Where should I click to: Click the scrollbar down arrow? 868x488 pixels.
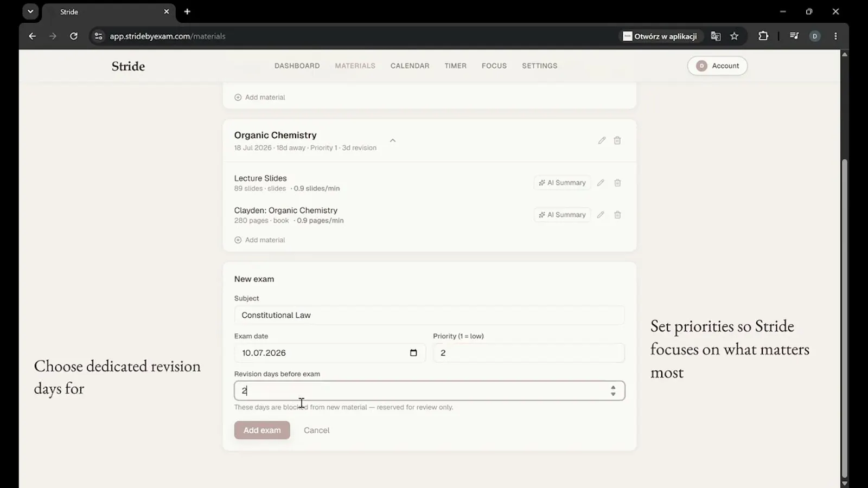844,483
